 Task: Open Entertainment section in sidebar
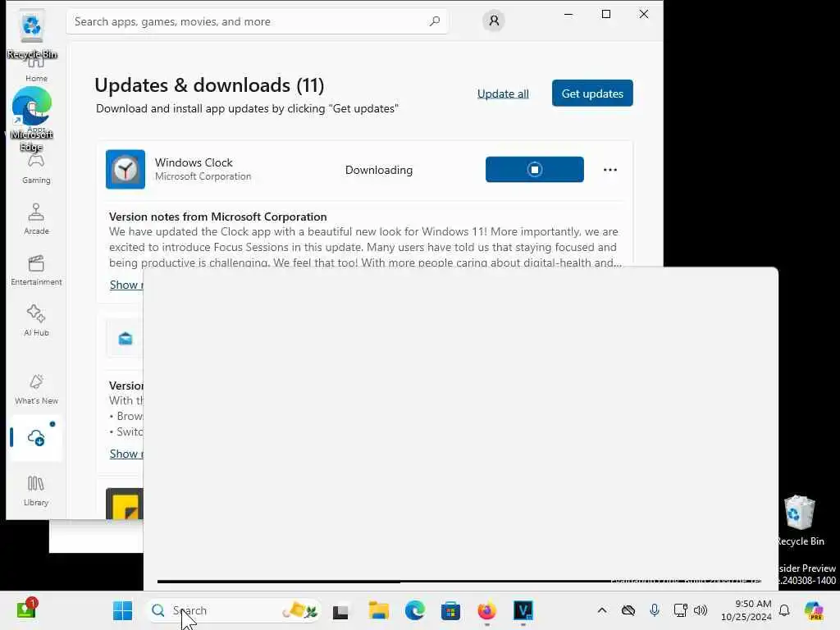click(x=36, y=271)
